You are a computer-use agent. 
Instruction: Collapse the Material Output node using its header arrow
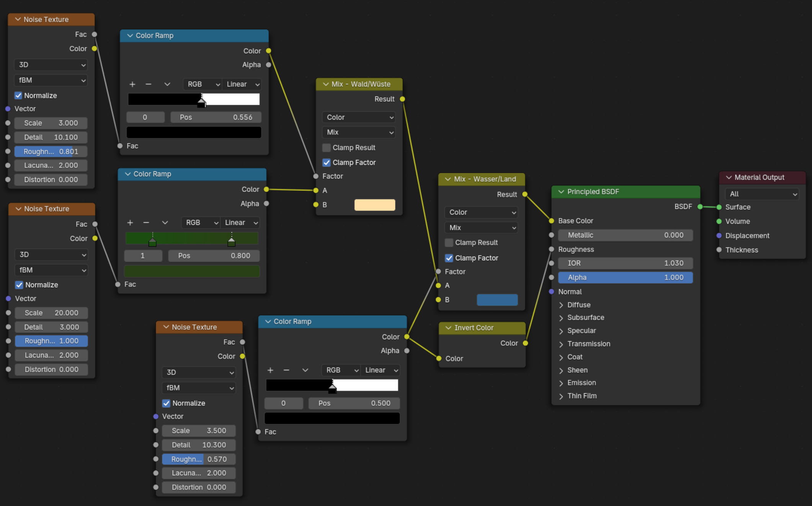(x=729, y=177)
